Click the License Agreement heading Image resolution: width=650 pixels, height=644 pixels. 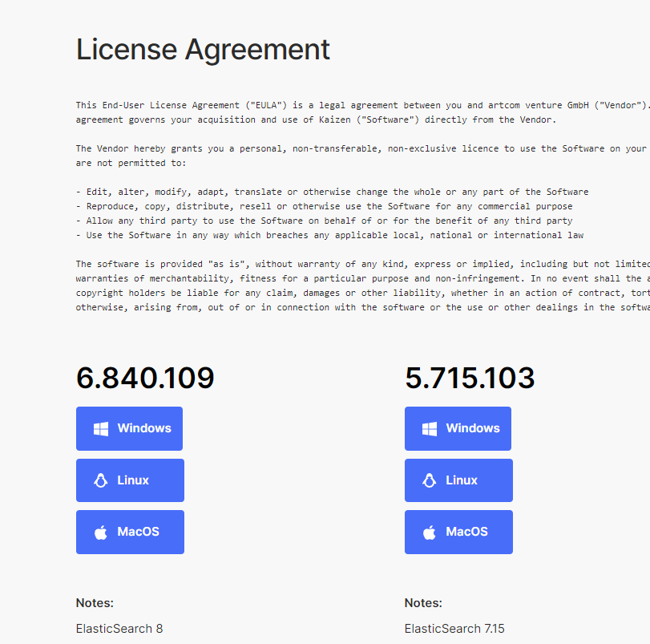(203, 50)
